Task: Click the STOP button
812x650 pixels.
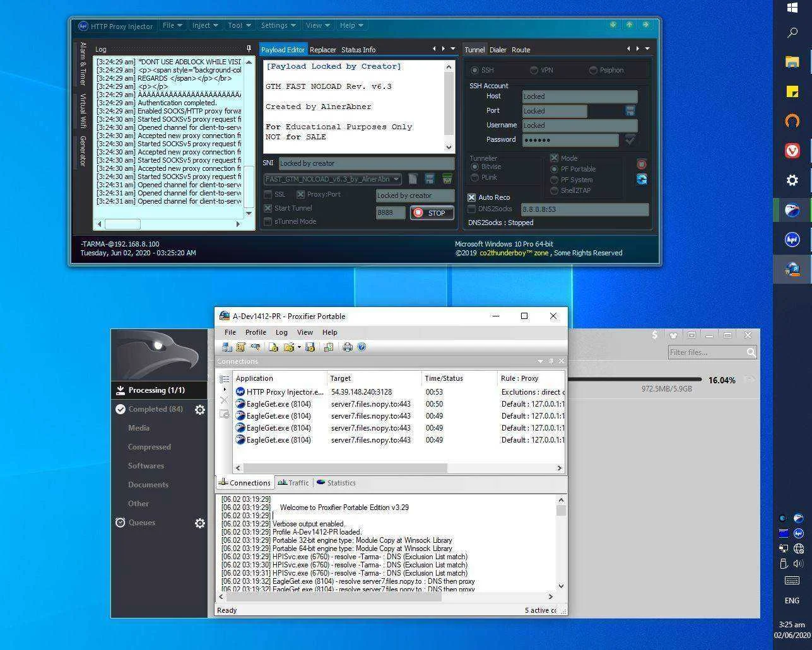Action: coord(432,213)
